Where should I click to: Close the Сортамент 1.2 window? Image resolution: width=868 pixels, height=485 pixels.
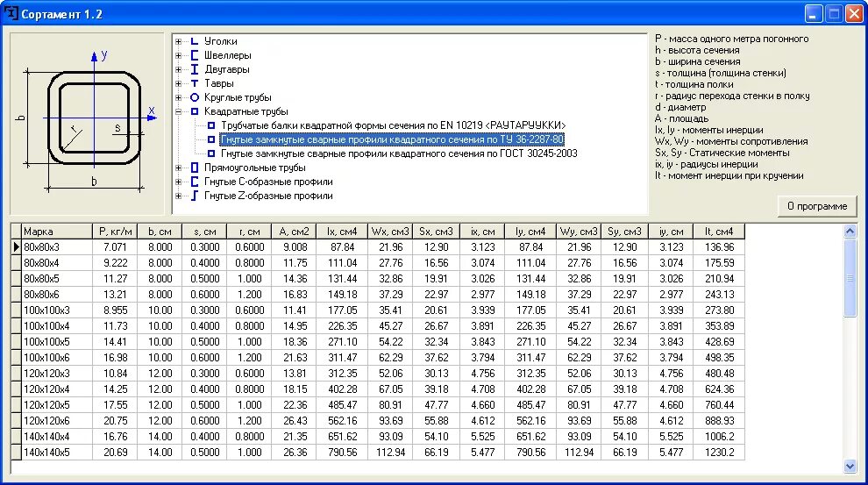854,14
